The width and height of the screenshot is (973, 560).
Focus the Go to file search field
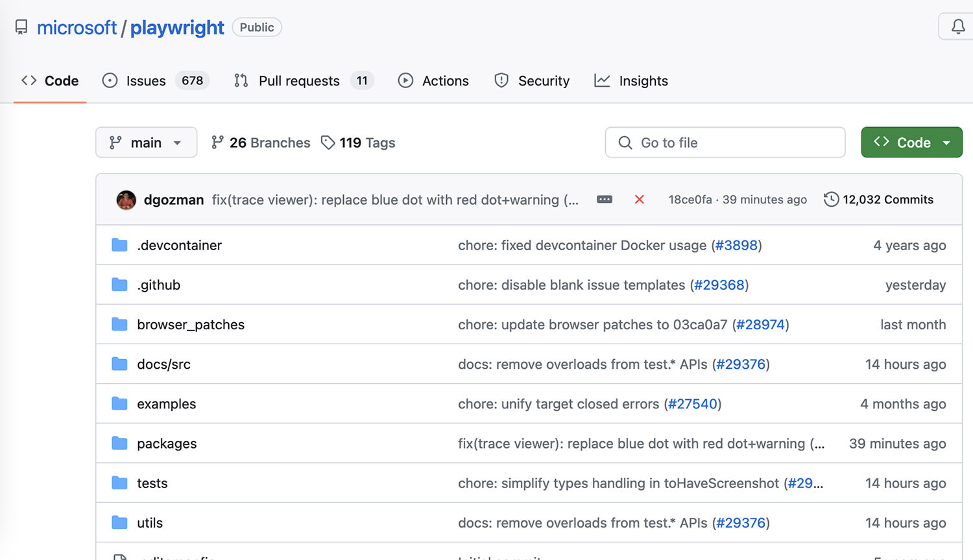(x=725, y=143)
